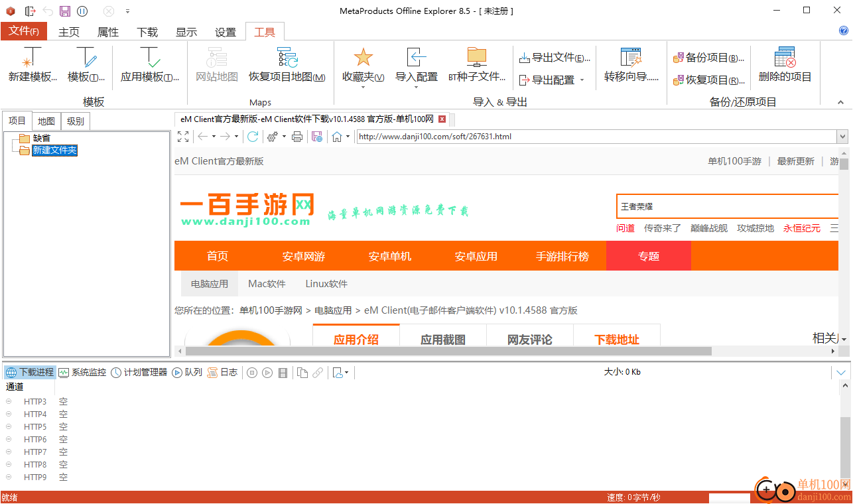Expand the URL address bar dropdown
Viewport: 853px width, 504px height.
(842, 137)
